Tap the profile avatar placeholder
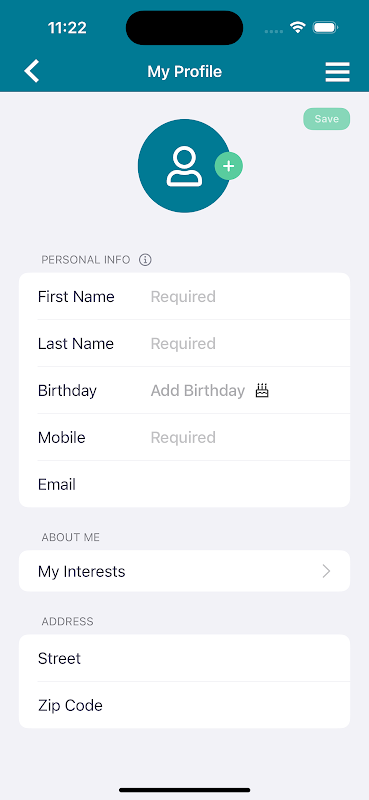The image size is (369, 800). pyautogui.click(x=184, y=166)
